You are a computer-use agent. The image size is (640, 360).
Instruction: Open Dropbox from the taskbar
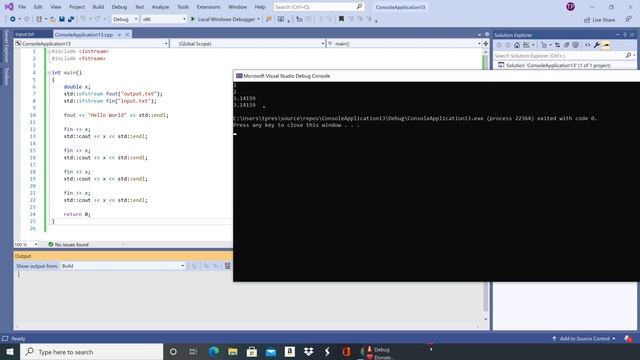click(309, 351)
